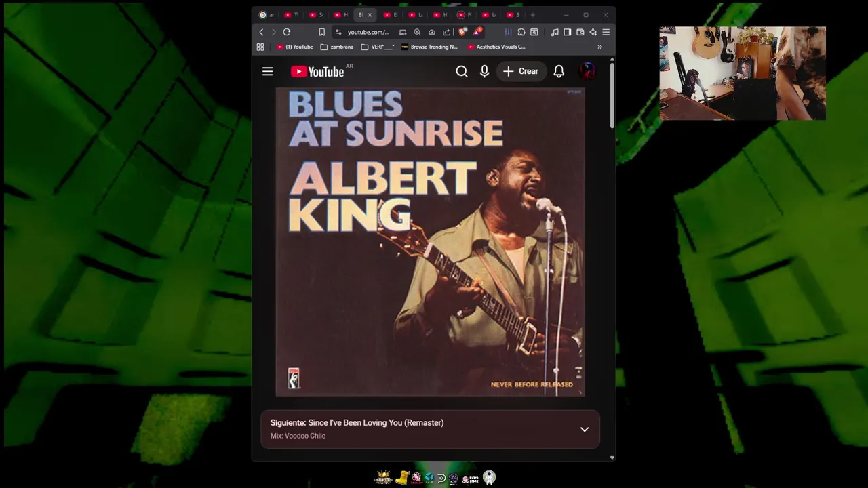Image resolution: width=868 pixels, height=488 pixels.
Task: Open the 'zambrana' bookmark folder
Action: pyautogui.click(x=336, y=47)
